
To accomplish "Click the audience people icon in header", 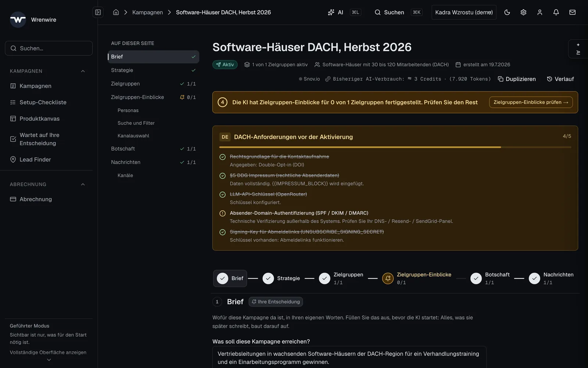I will click(x=317, y=64).
